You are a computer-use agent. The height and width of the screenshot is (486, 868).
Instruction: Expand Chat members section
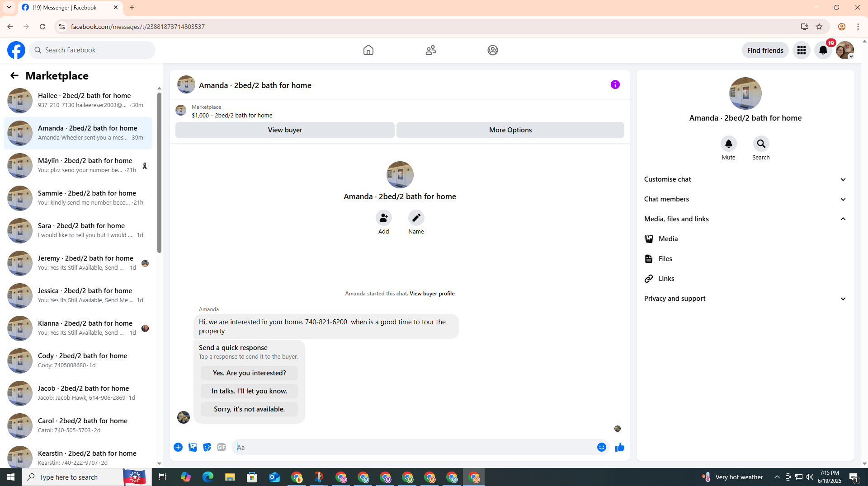[x=745, y=199]
